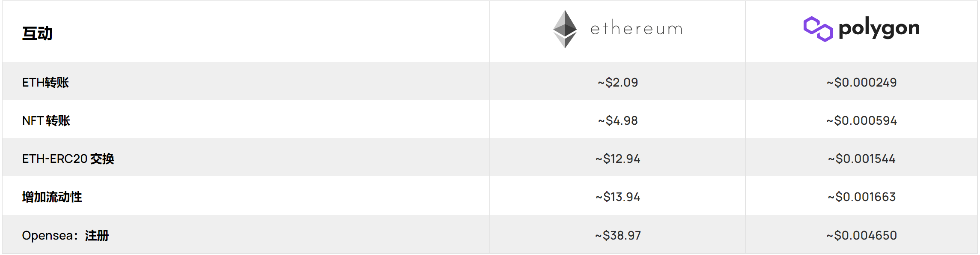Click the Ethereum ~$38.97 Opensea fee
Image resolution: width=980 pixels, height=255 pixels.
[x=618, y=235]
